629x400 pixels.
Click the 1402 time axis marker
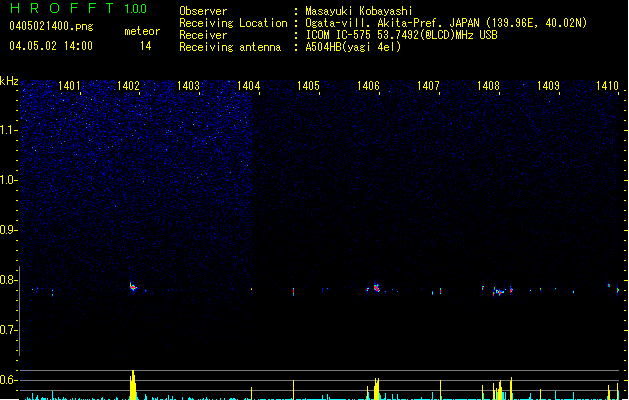click(128, 86)
